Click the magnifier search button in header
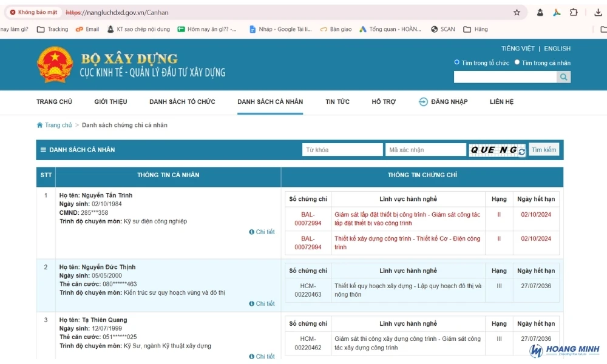 (x=564, y=77)
